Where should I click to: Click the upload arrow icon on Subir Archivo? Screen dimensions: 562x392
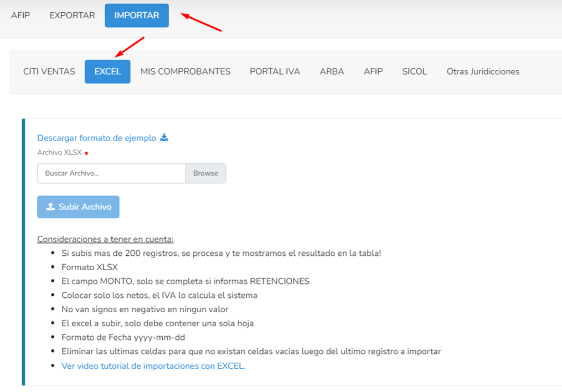pyautogui.click(x=50, y=207)
